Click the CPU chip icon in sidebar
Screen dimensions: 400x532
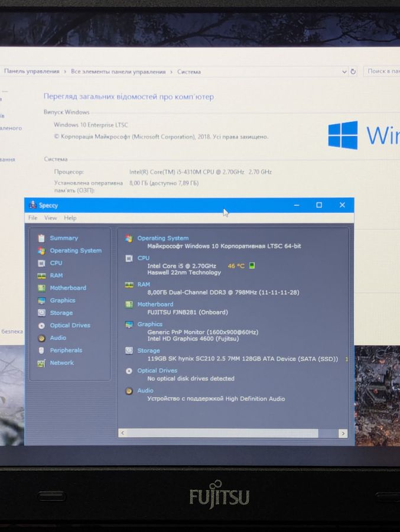pos(41,263)
